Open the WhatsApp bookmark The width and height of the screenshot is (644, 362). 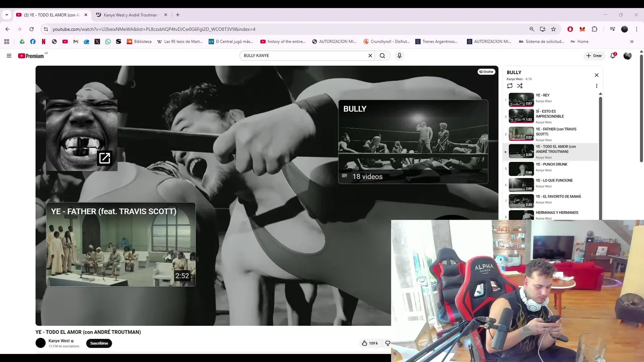click(108, 42)
